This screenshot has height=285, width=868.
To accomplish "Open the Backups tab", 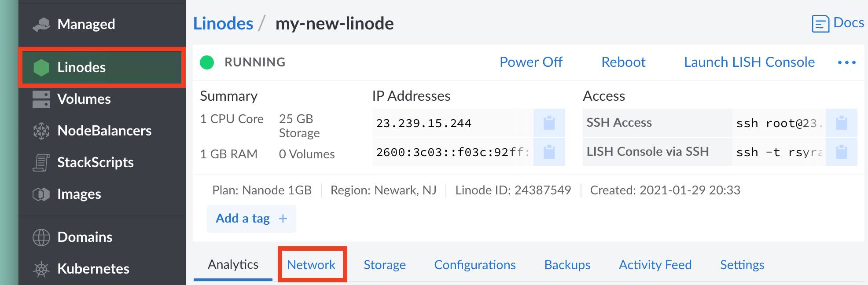I will point(567,265).
